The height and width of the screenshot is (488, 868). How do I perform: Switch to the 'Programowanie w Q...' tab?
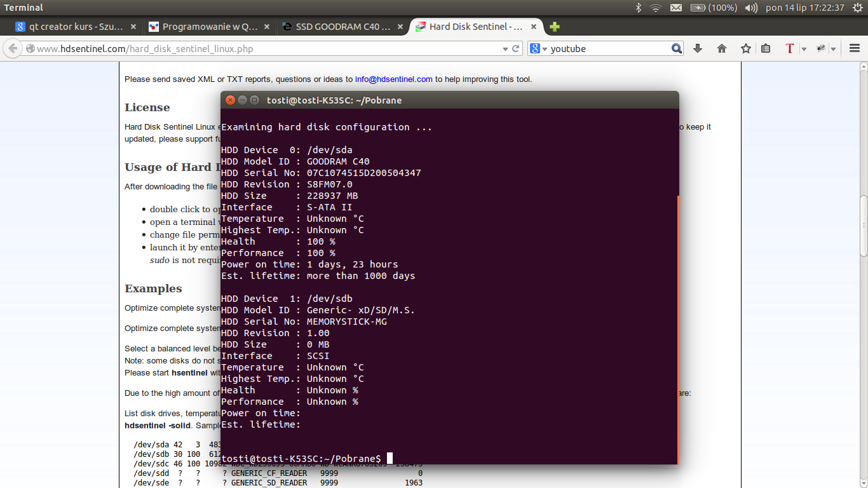point(210,27)
